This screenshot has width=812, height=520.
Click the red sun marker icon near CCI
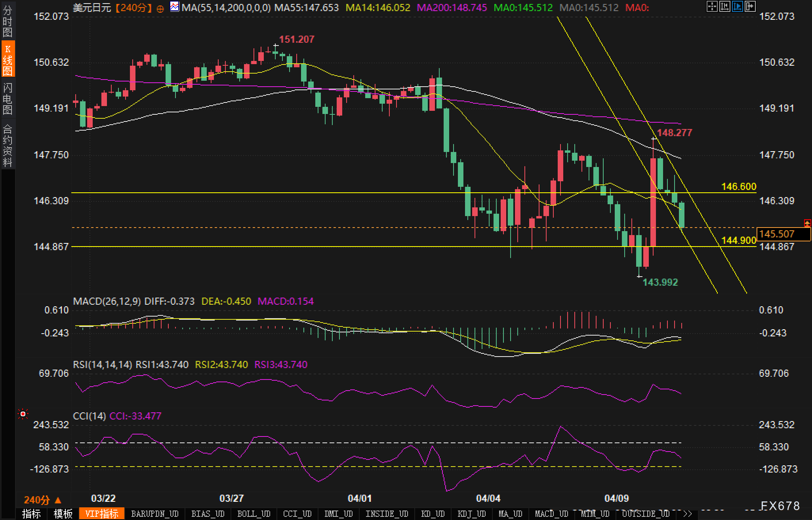(x=23, y=414)
